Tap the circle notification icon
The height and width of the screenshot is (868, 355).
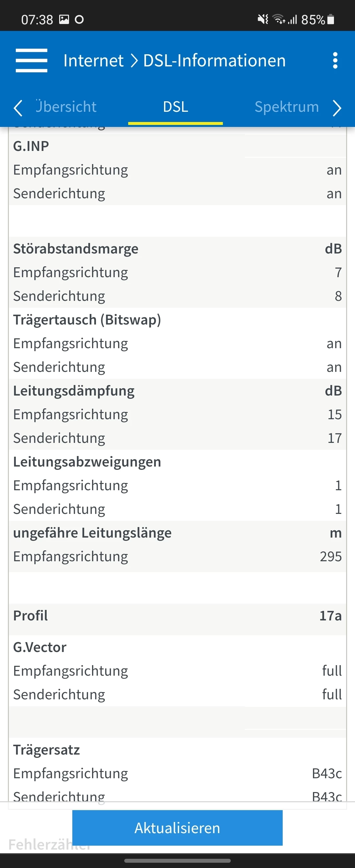79,19
